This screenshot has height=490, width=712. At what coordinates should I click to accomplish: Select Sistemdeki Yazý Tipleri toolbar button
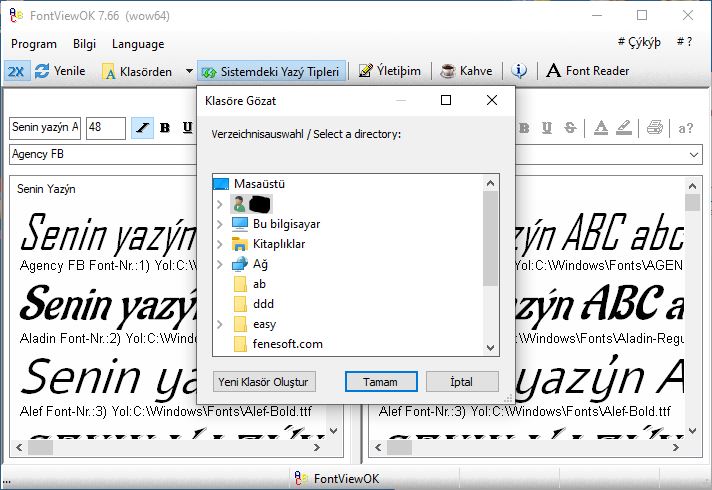[x=271, y=71]
